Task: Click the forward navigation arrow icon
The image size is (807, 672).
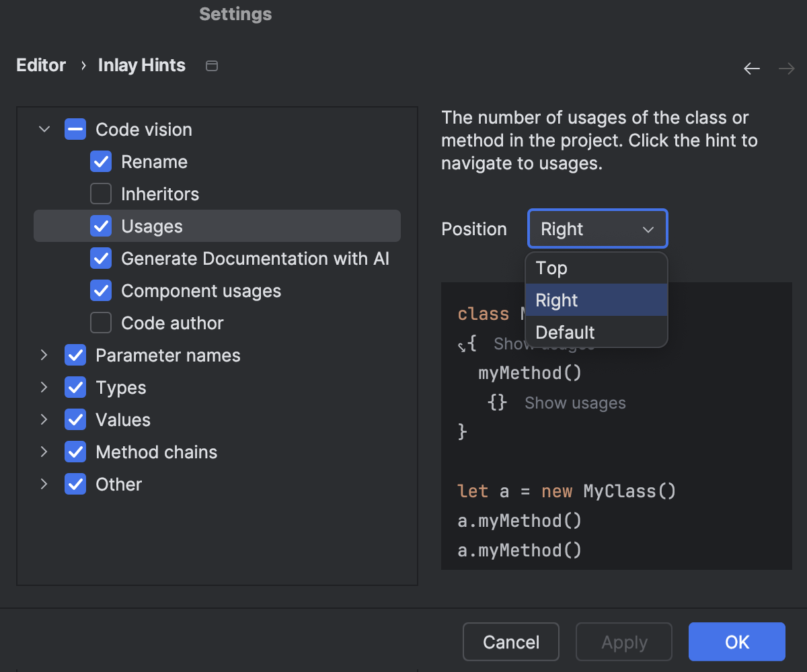Action: point(786,69)
